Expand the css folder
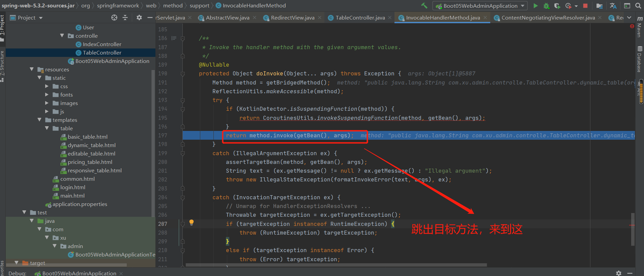The width and height of the screenshot is (644, 276). 47,86
